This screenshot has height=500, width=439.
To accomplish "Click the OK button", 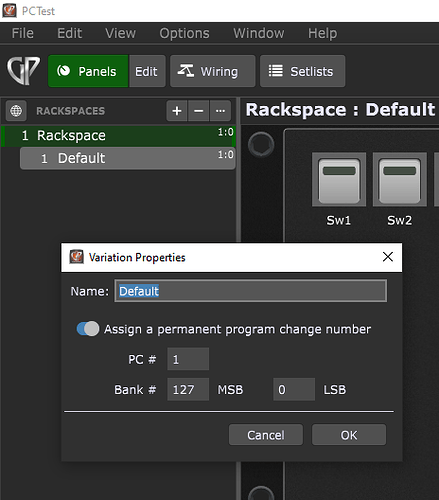I will (x=349, y=435).
